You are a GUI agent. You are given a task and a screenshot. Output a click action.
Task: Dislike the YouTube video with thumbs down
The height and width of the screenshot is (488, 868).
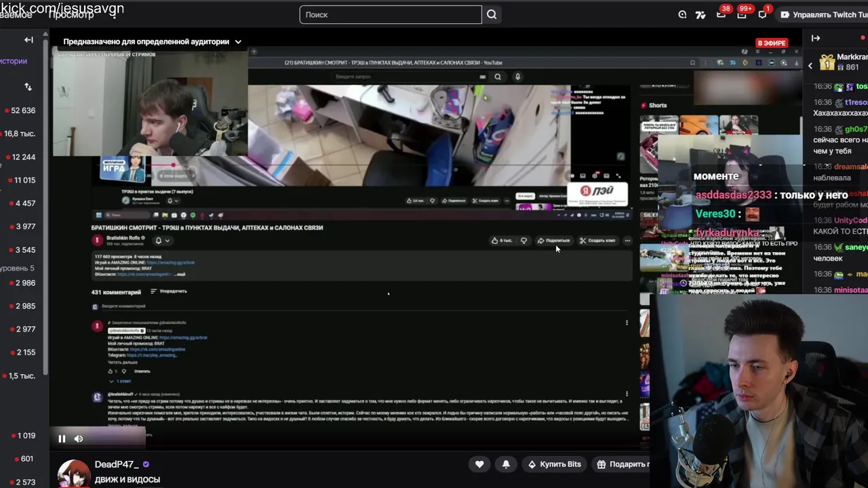(524, 241)
